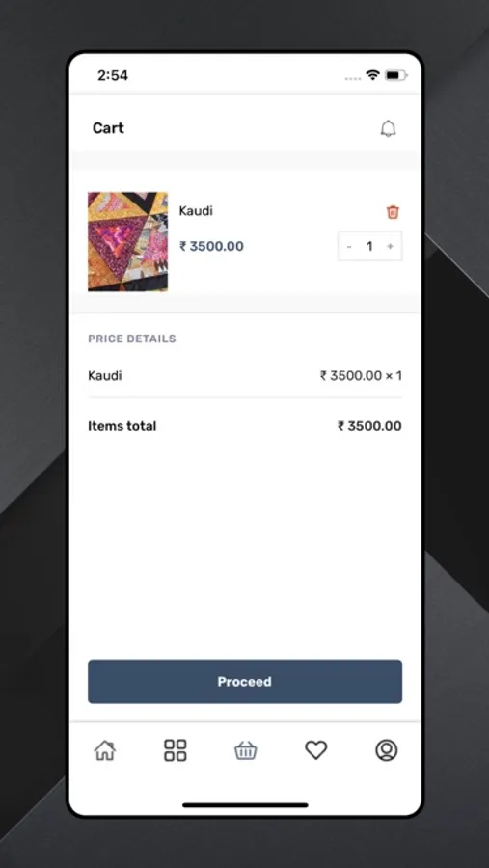The width and height of the screenshot is (489, 868).
Task: Decrease Kaudi quantity with minus button
Action: [349, 246]
